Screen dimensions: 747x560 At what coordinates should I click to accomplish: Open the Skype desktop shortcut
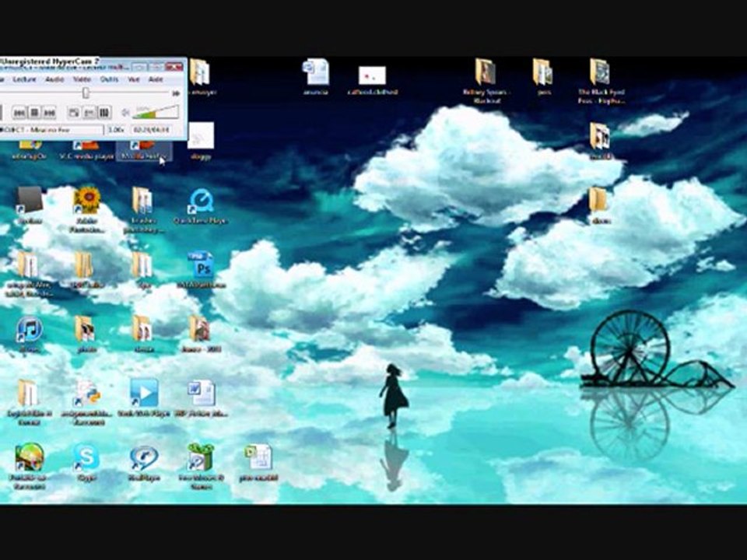(86, 458)
